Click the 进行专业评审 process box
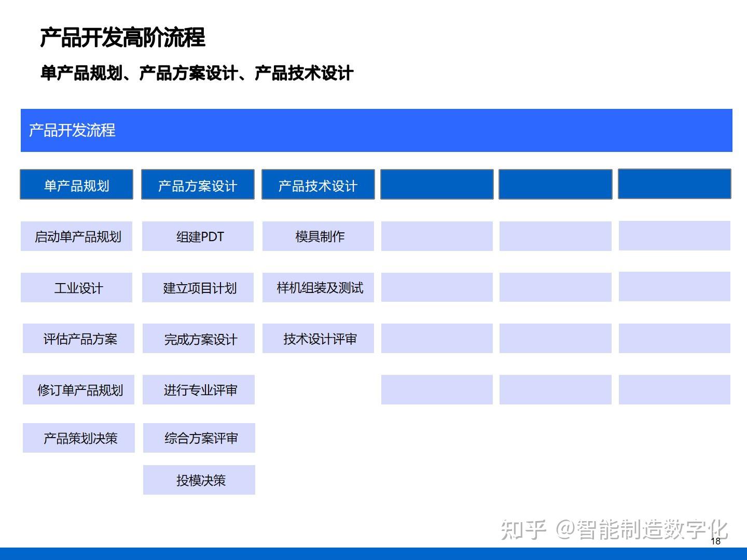The width and height of the screenshot is (747, 560). [x=199, y=389]
